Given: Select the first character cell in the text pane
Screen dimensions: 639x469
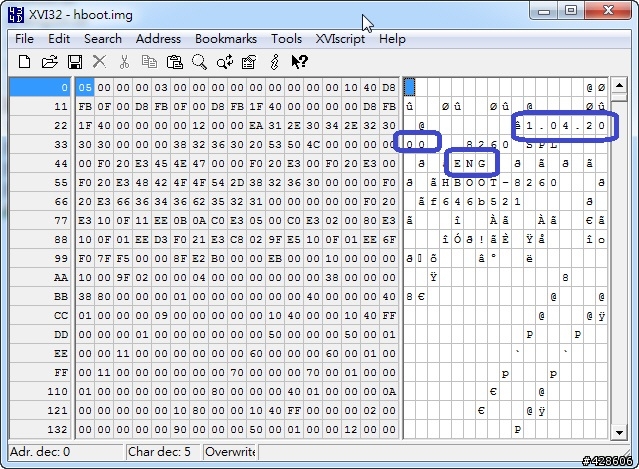Looking at the screenshot, I should tap(410, 87).
